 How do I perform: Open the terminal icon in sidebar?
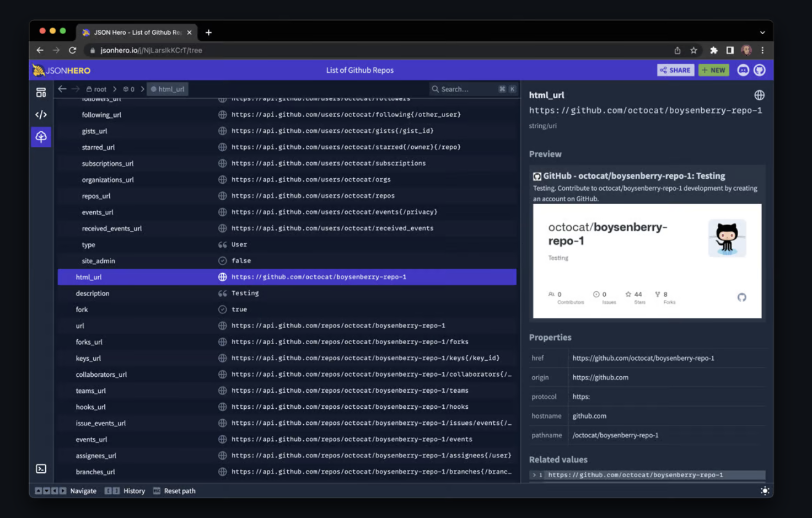(41, 469)
